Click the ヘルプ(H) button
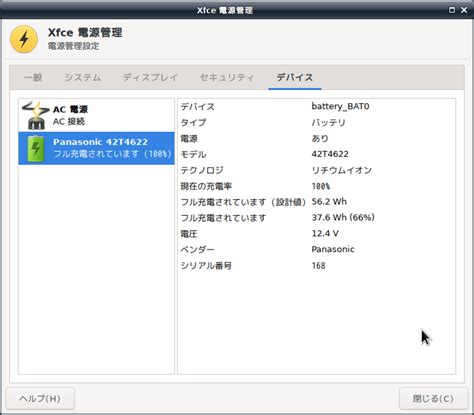Screen dimensions: 474x415 click(40, 399)
